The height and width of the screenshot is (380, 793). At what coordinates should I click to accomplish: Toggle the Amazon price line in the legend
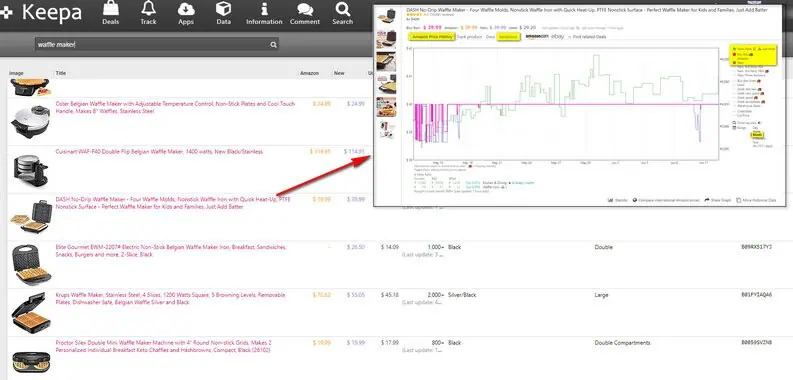[x=742, y=59]
